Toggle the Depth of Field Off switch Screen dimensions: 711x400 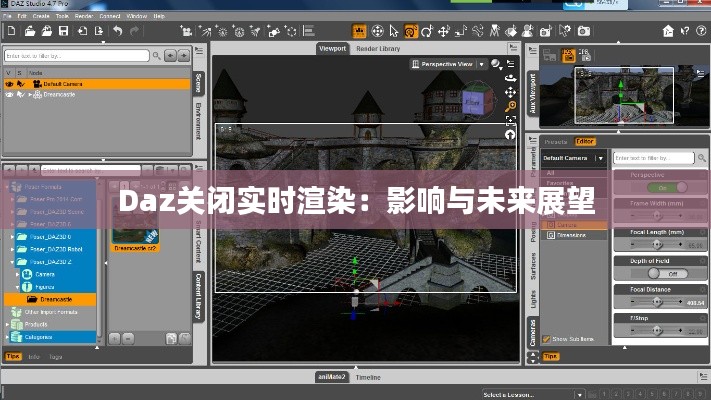667,273
